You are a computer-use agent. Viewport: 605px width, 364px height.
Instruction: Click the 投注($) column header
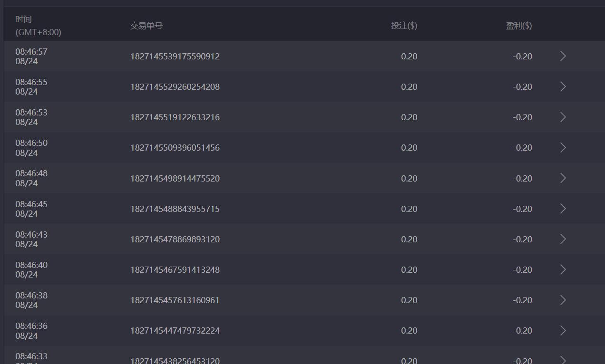[404, 26]
